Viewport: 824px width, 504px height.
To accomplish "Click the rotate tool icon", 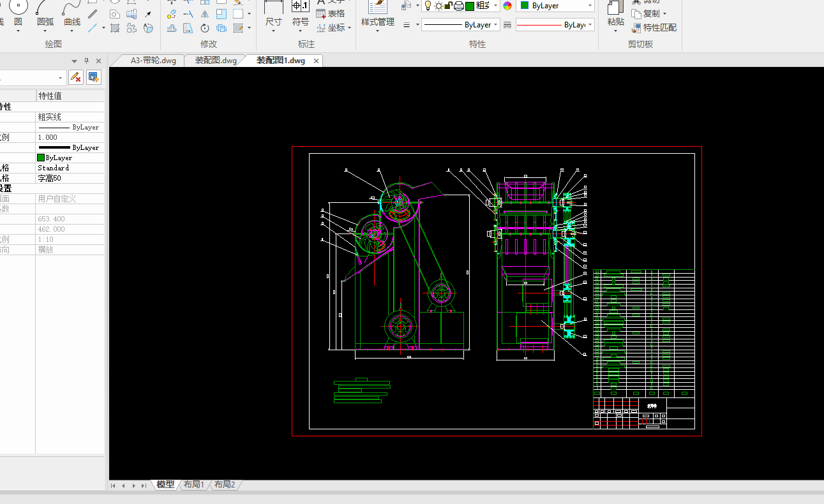I will 204,28.
